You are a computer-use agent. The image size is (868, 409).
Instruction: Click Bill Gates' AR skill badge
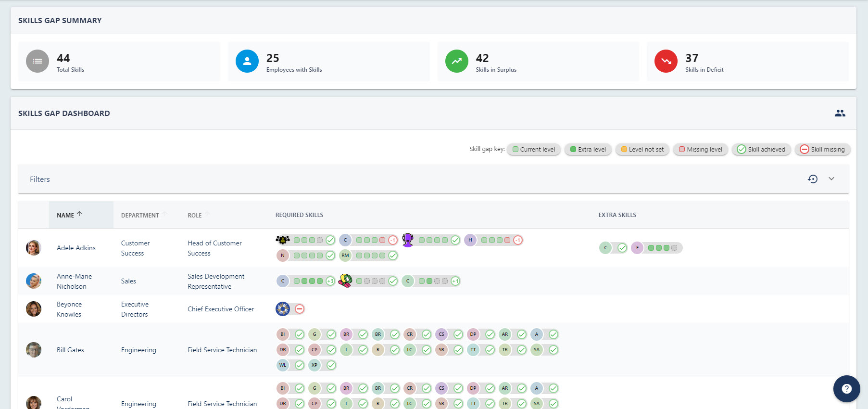[x=505, y=334]
